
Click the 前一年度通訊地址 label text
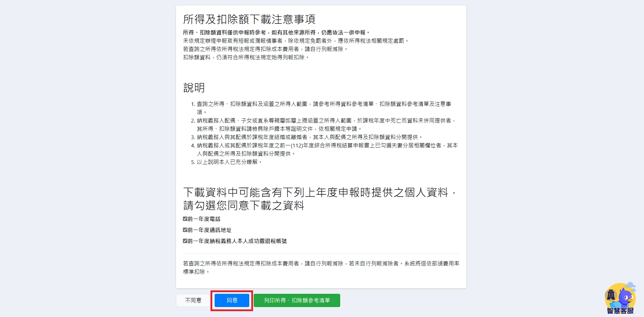tap(209, 230)
